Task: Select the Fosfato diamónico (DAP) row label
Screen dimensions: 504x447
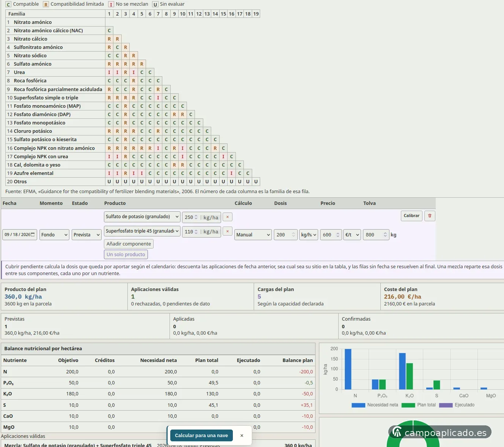Action: (x=42, y=115)
